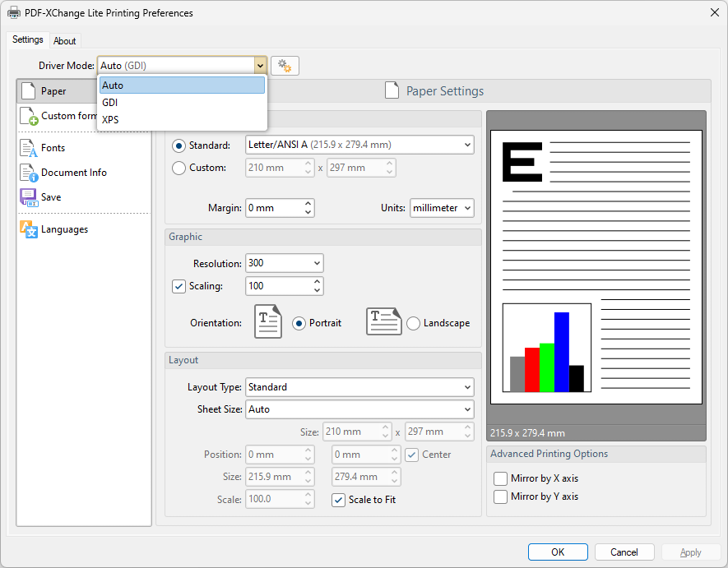The image size is (728, 568).
Task: Click the Portrait orientation page icon
Action: (268, 321)
